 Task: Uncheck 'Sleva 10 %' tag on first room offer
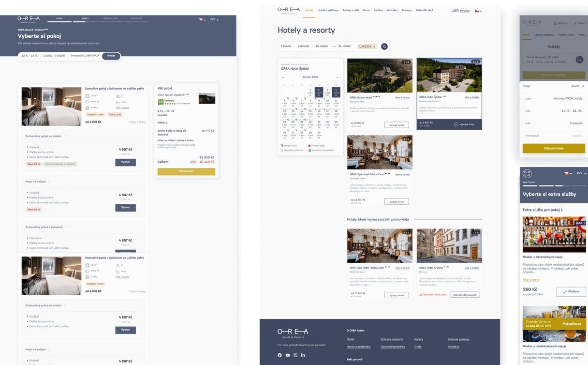pyautogui.click(x=34, y=164)
